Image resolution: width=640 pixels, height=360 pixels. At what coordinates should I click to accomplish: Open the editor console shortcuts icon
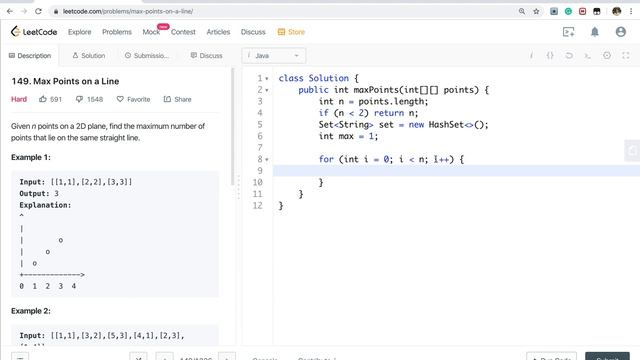(588, 56)
